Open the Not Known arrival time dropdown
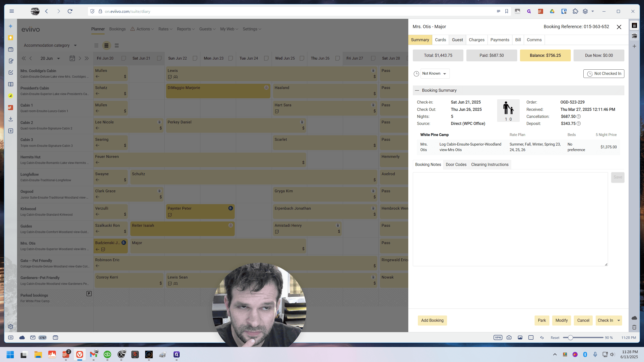644x362 pixels. pos(435,74)
